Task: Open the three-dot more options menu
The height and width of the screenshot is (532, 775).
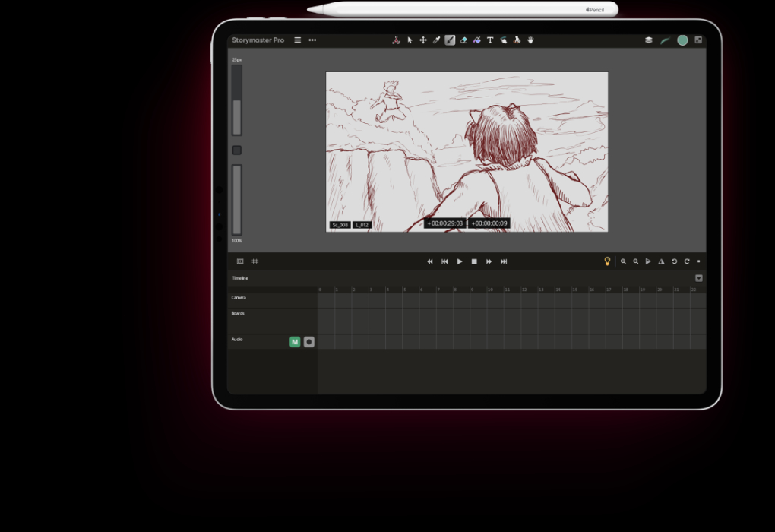Action: [312, 40]
